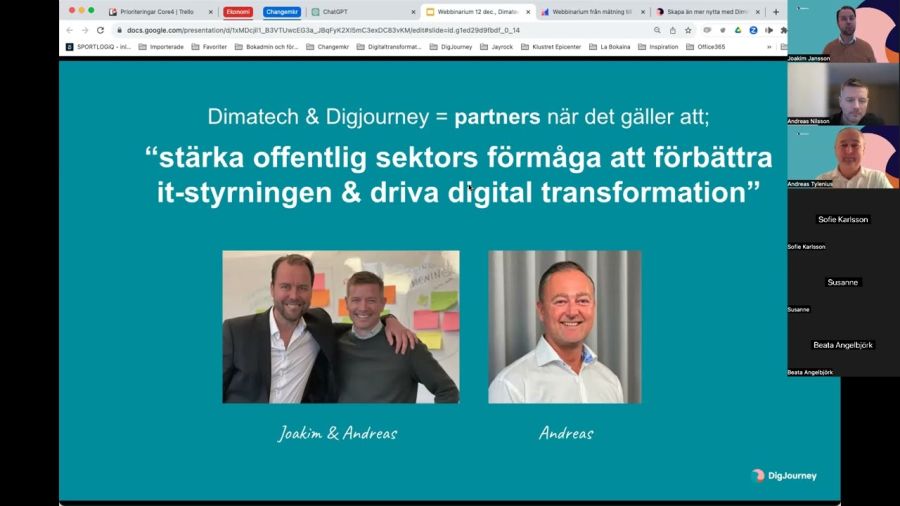Select Susanne participant tile
The width and height of the screenshot is (900, 506).
tap(843, 283)
